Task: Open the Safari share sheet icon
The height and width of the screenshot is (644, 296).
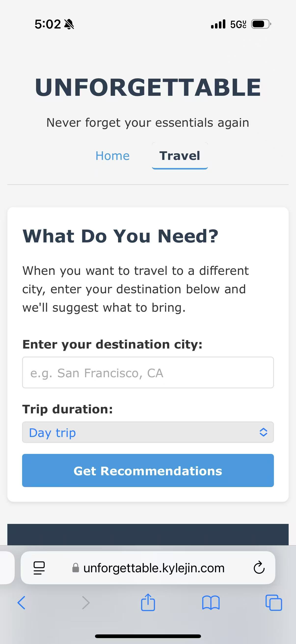Action: (148, 602)
